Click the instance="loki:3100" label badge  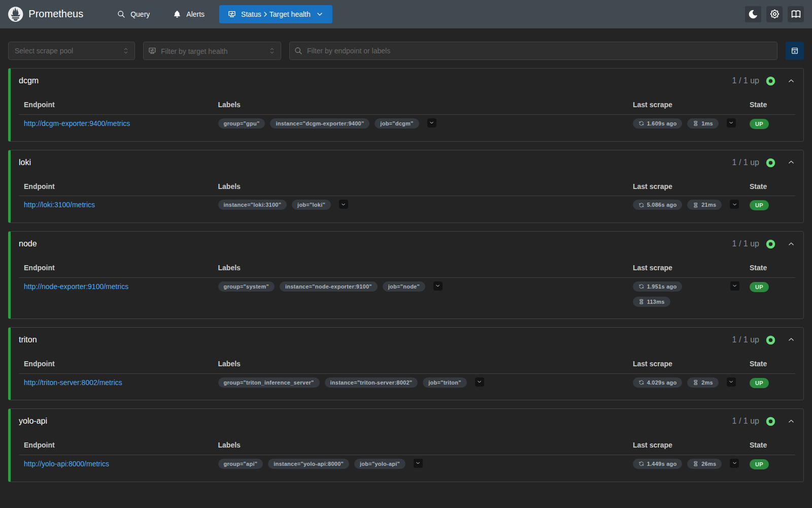click(252, 205)
